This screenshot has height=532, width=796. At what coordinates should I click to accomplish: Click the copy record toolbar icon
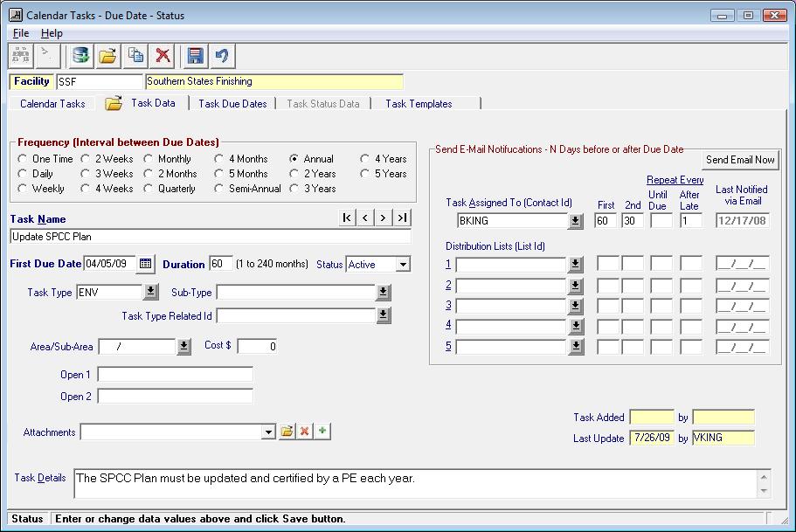pos(135,56)
